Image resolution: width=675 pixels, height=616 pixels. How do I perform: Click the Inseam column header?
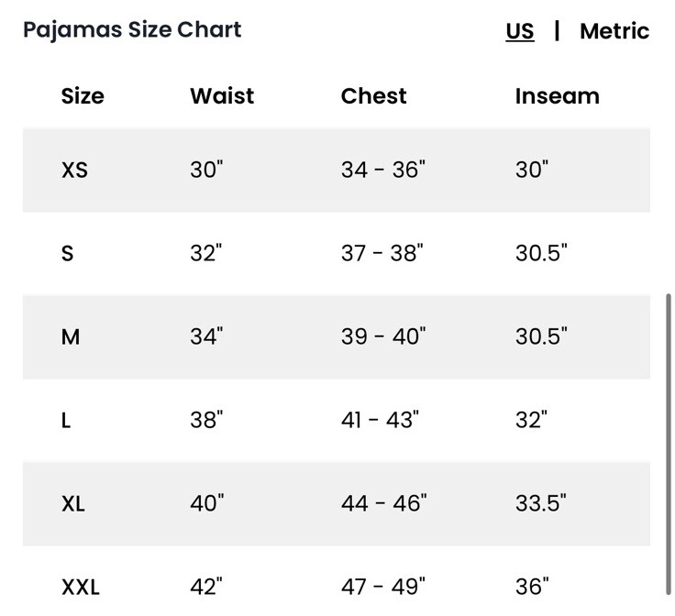click(x=557, y=96)
